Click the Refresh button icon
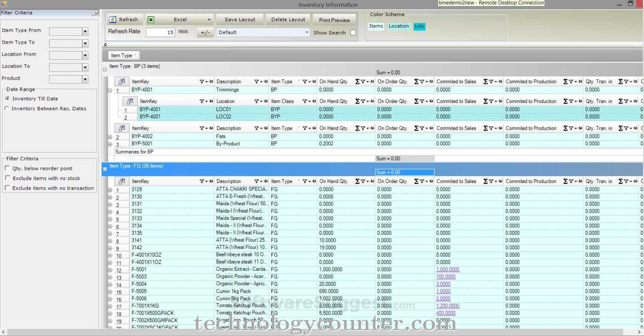Screen dimensions: 644x336 click(x=112, y=20)
